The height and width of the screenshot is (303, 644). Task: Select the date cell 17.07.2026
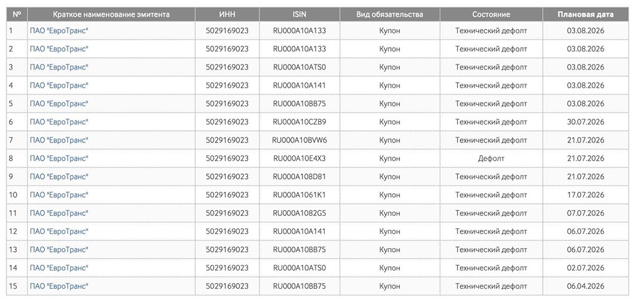(x=585, y=195)
